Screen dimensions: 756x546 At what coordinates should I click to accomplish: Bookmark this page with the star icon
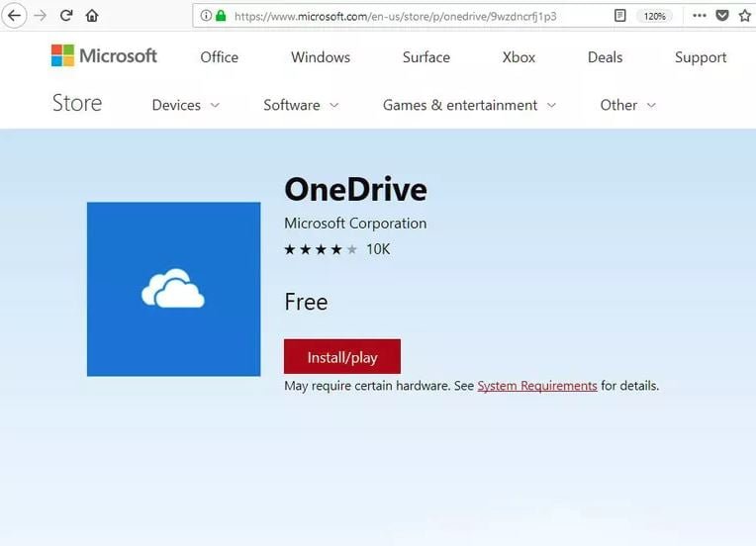(745, 16)
